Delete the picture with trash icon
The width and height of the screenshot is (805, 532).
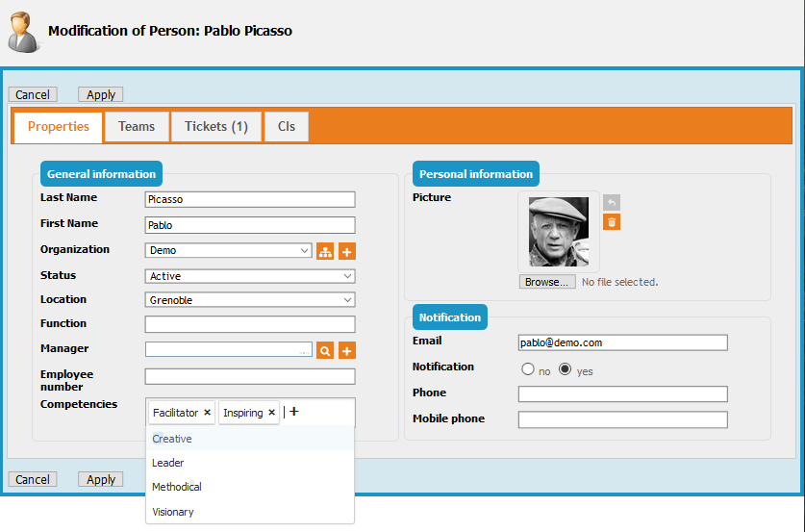coord(612,222)
